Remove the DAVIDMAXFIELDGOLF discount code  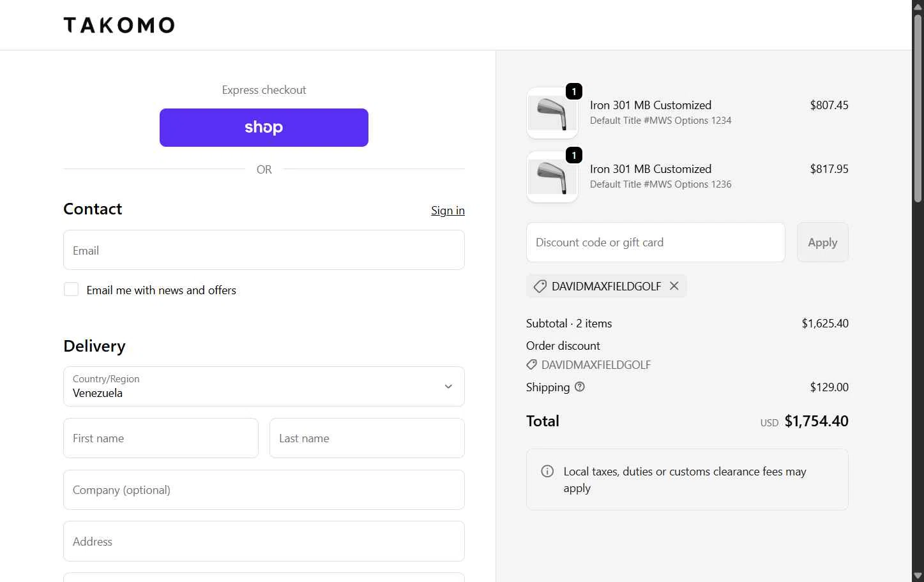click(674, 286)
